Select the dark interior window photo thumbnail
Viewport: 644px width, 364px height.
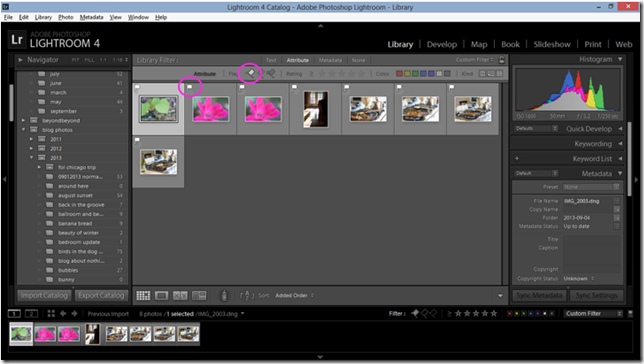315,109
